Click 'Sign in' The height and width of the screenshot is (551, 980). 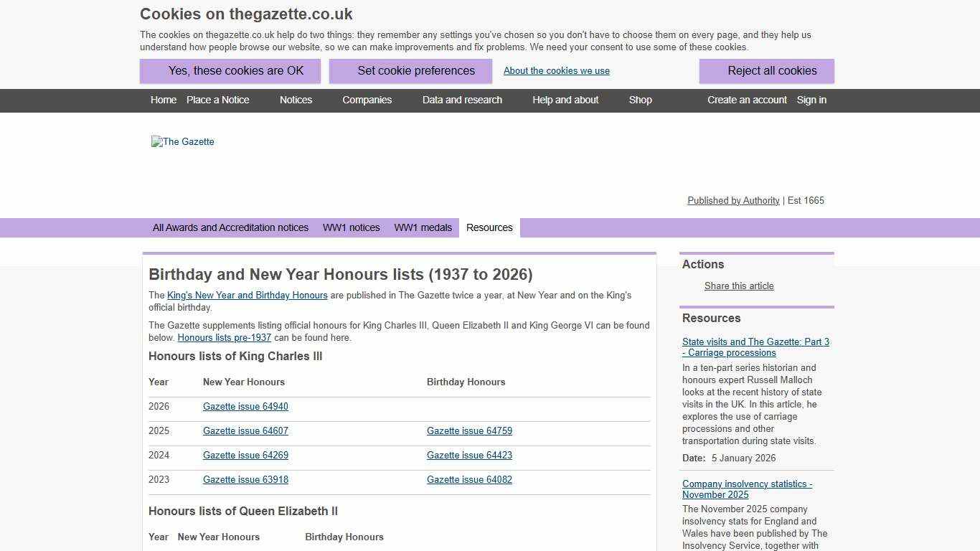point(811,100)
